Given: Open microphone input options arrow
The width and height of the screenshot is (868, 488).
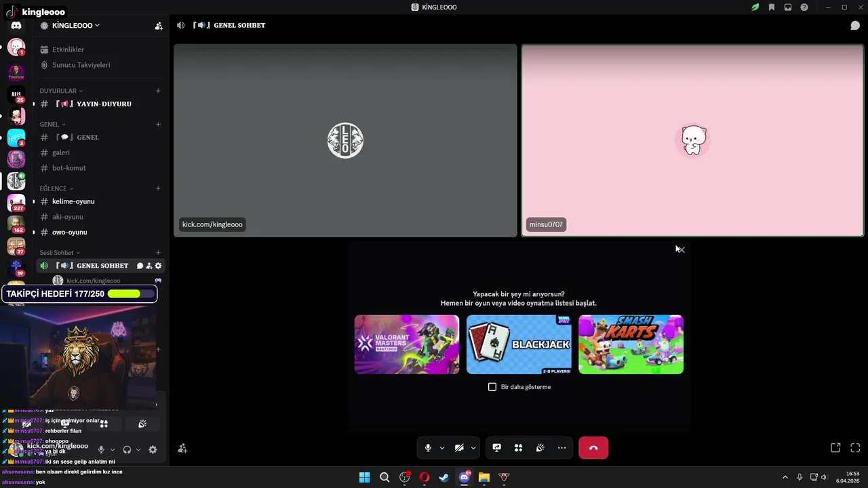Looking at the screenshot, I should pos(442,448).
